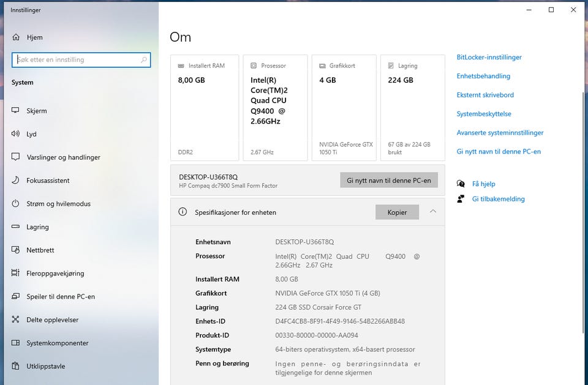Collapse Spesifikasjoner for enheten chevron
This screenshot has height=385, width=588.
(433, 212)
